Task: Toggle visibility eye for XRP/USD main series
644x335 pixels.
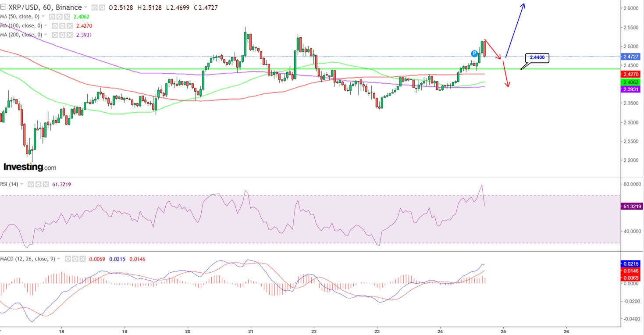Action: tap(94, 8)
